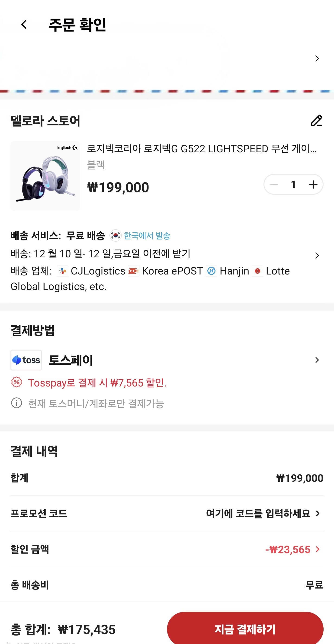Tap the Toss logo icon
This screenshot has height=644, width=334.
click(26, 360)
